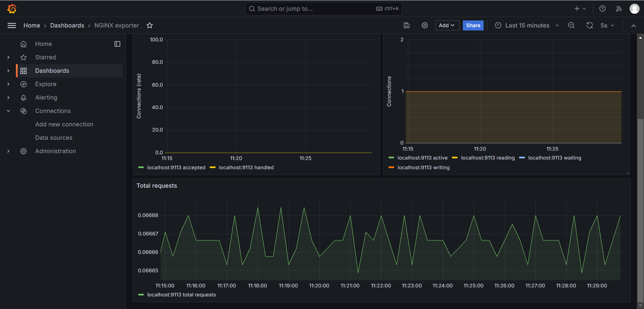The width and height of the screenshot is (644, 309).
Task: Select Add new connection
Action: pos(64,124)
